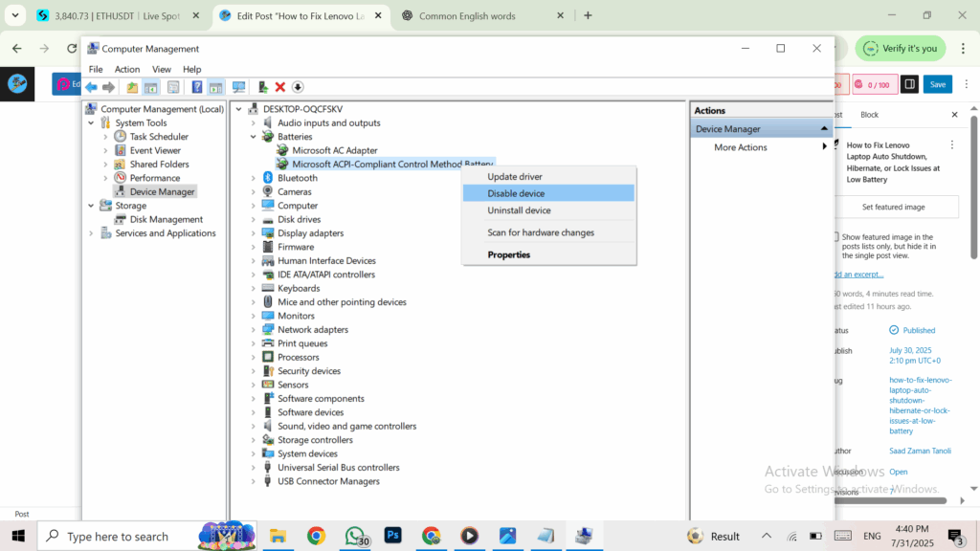This screenshot has height=551, width=980.
Task: Expand the Bluetooth device category
Action: click(253, 178)
